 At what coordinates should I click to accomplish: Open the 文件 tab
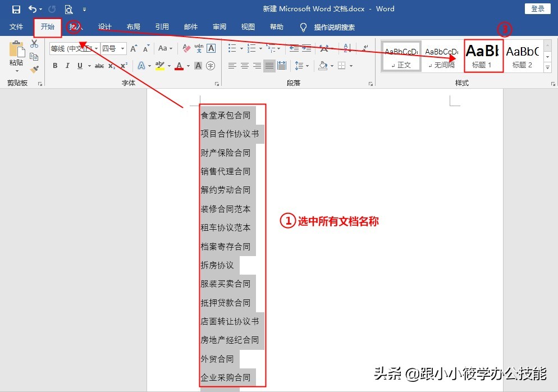point(16,27)
